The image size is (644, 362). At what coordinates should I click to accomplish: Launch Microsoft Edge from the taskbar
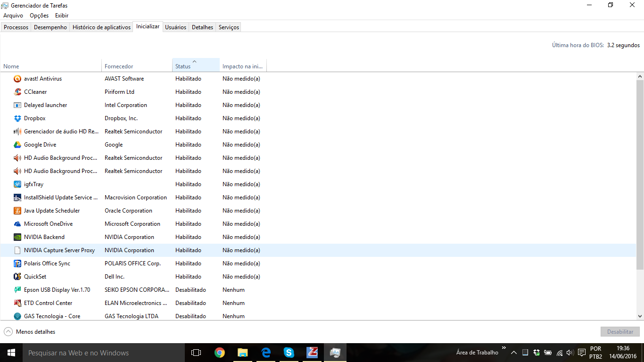(266, 353)
